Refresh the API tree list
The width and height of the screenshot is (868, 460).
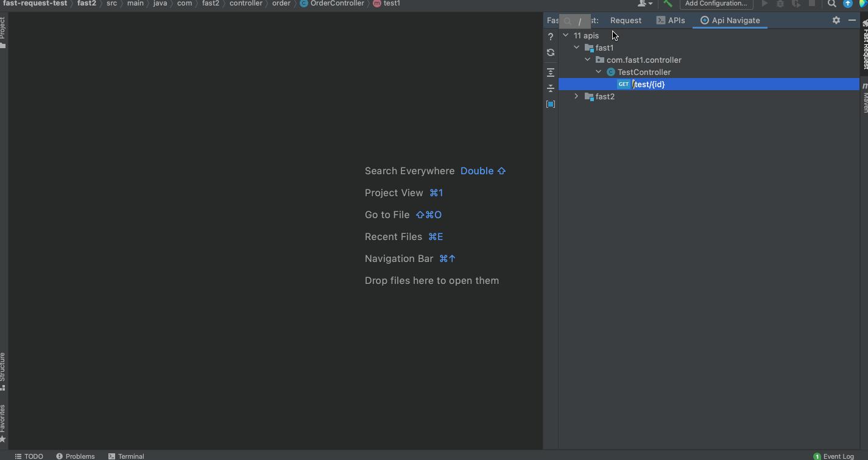click(551, 52)
